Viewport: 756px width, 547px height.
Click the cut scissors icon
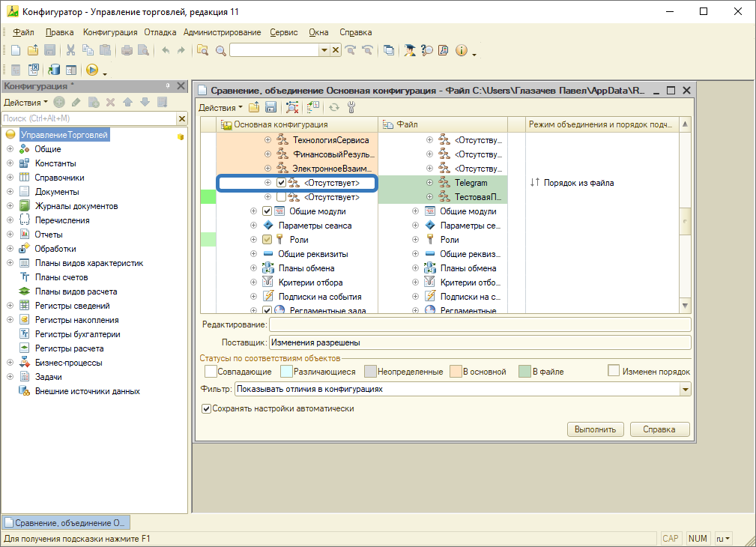(70, 50)
